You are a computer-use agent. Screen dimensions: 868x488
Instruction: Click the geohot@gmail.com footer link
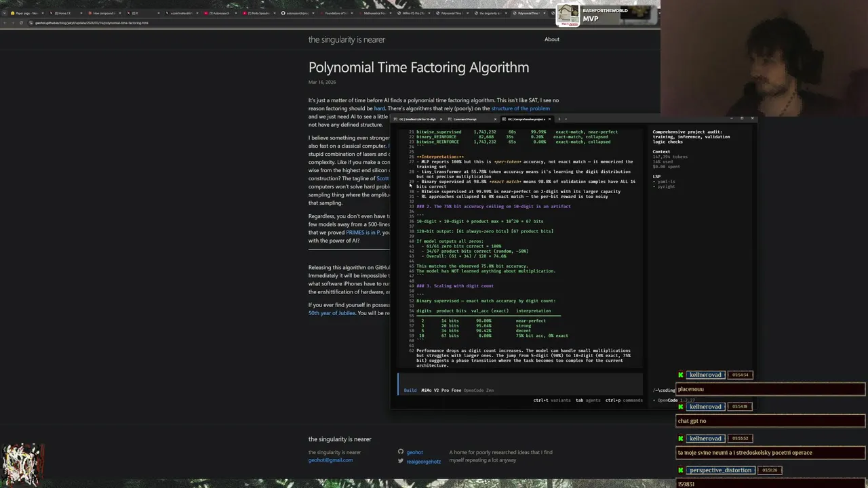click(x=330, y=460)
